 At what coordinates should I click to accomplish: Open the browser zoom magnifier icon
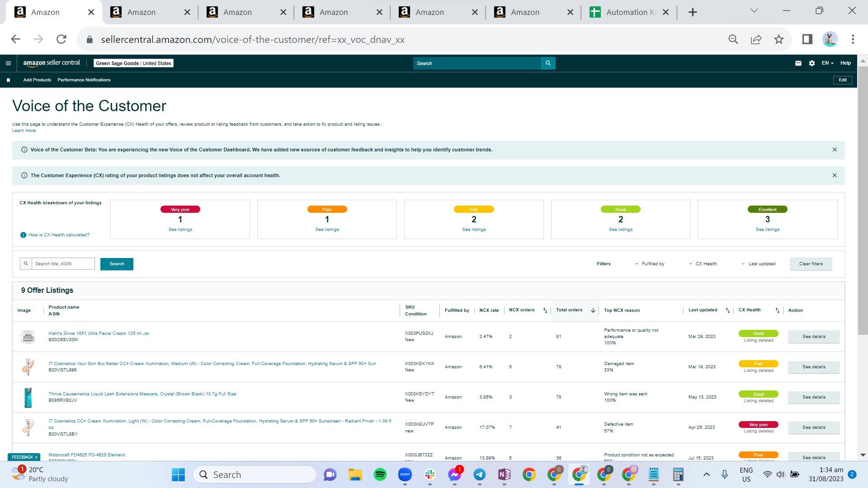733,39
